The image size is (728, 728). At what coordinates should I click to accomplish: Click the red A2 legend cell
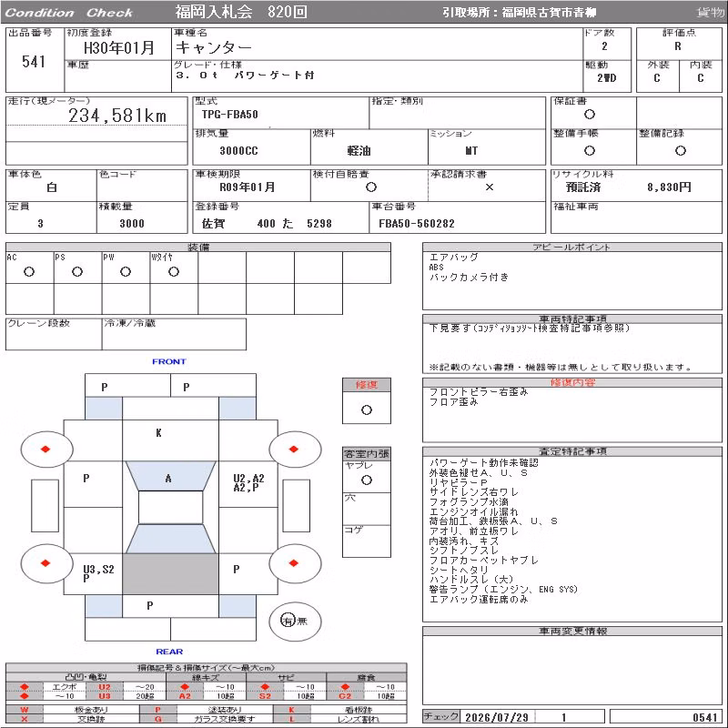click(185, 695)
